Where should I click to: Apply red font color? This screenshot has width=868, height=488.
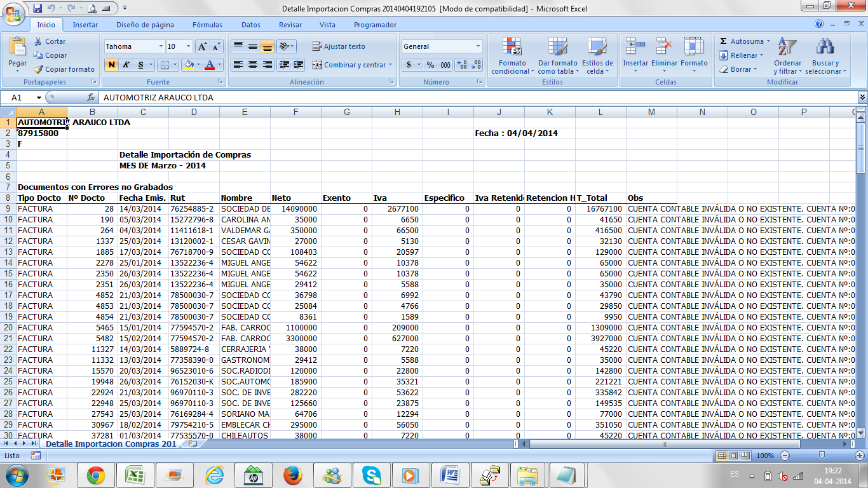(x=210, y=65)
